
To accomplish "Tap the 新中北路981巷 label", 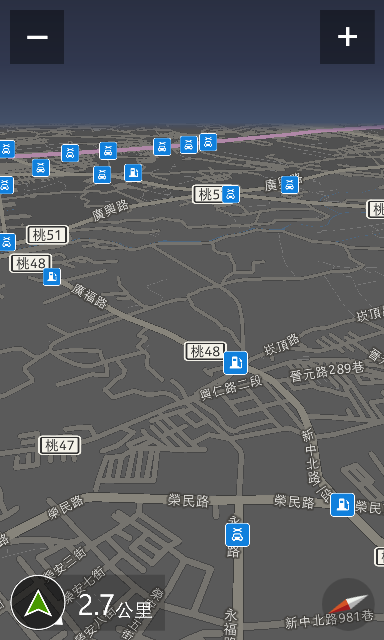I will click(x=329, y=620).
